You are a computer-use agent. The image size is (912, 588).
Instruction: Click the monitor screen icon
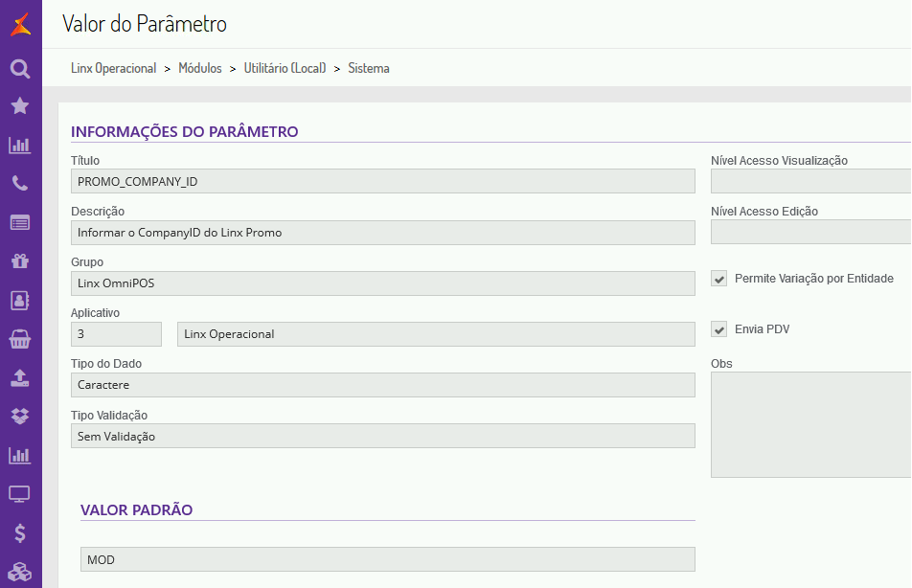coord(20,494)
